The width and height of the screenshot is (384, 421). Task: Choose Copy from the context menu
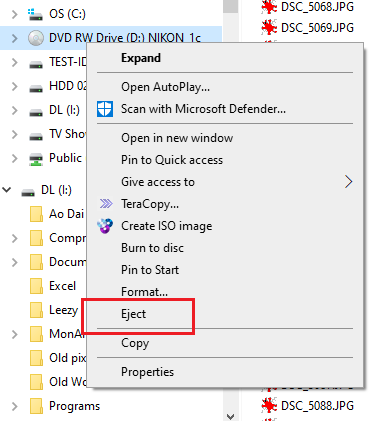pyautogui.click(x=135, y=343)
